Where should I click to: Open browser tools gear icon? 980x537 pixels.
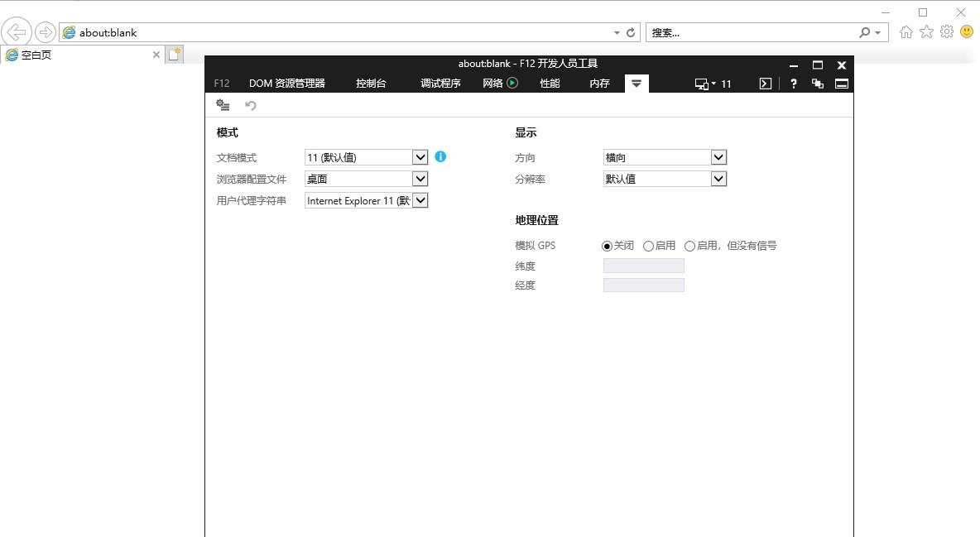pyautogui.click(x=947, y=32)
